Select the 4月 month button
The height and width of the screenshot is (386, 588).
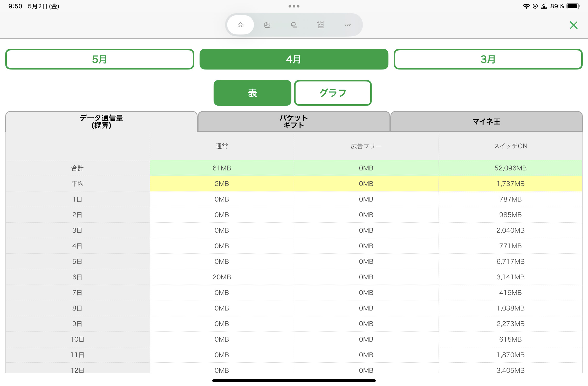point(294,59)
